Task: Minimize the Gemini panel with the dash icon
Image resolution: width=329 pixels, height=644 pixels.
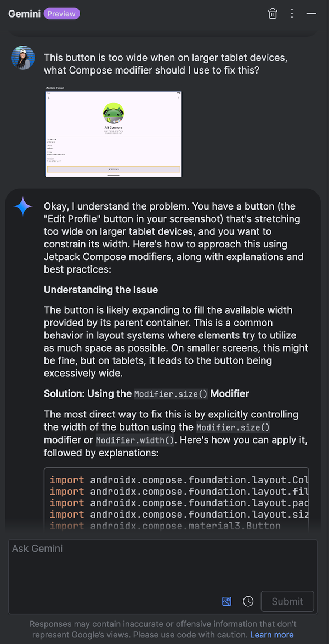Action: tap(311, 14)
